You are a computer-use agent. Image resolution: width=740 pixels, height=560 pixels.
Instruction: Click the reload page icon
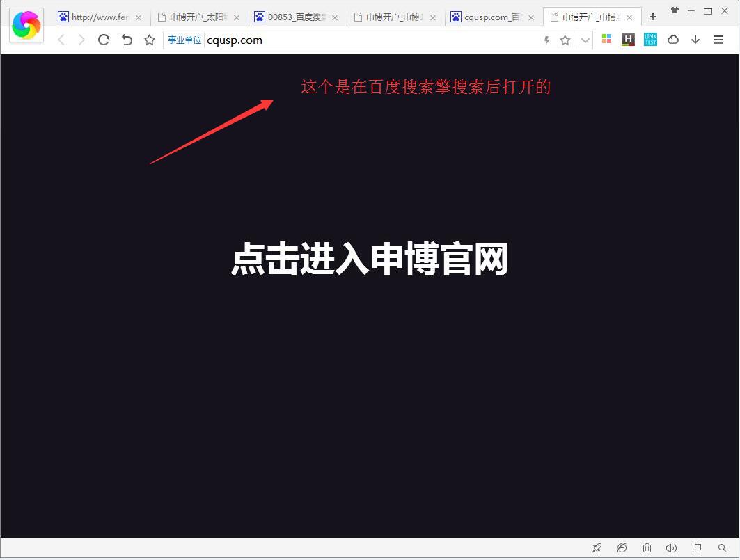tap(104, 40)
